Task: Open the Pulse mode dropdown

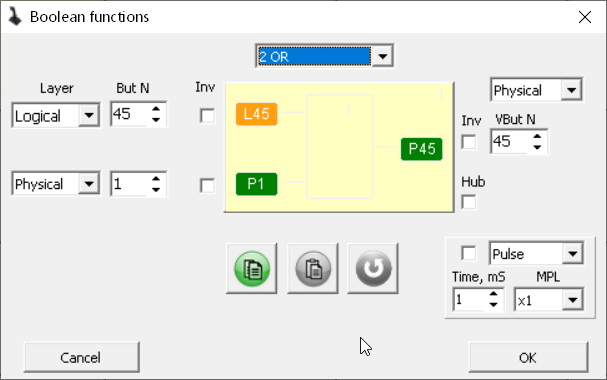Action: (573, 253)
